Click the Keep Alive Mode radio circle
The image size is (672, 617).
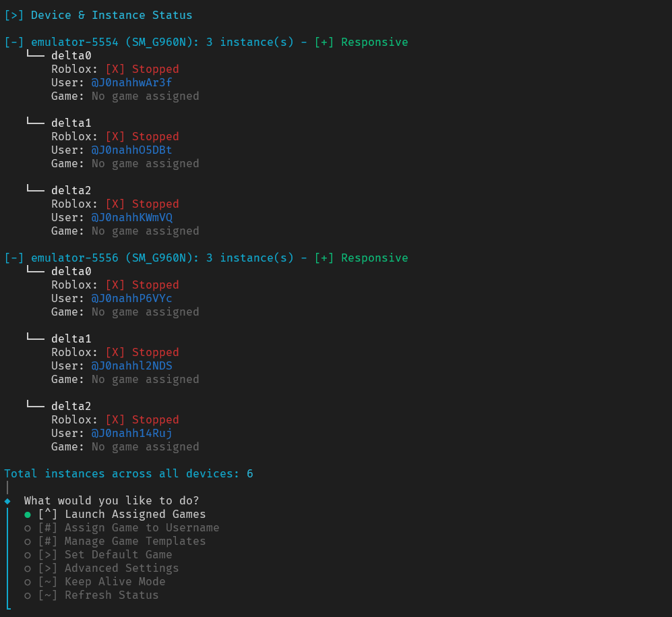28,582
